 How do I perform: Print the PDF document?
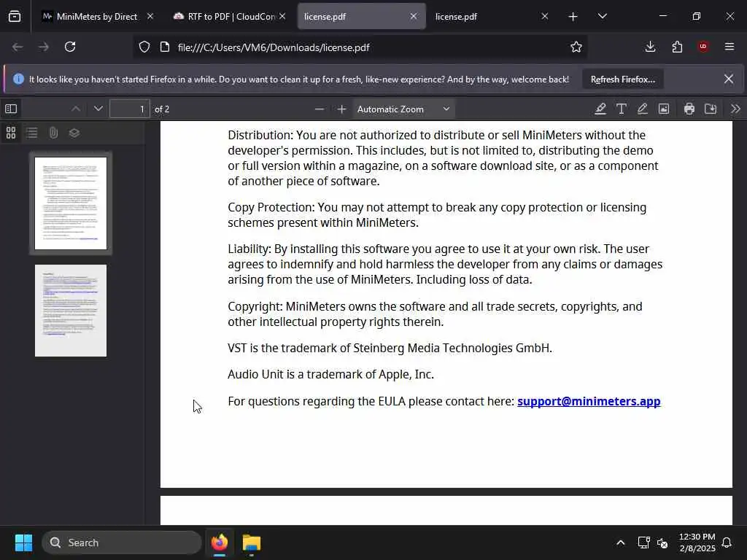[x=689, y=109]
